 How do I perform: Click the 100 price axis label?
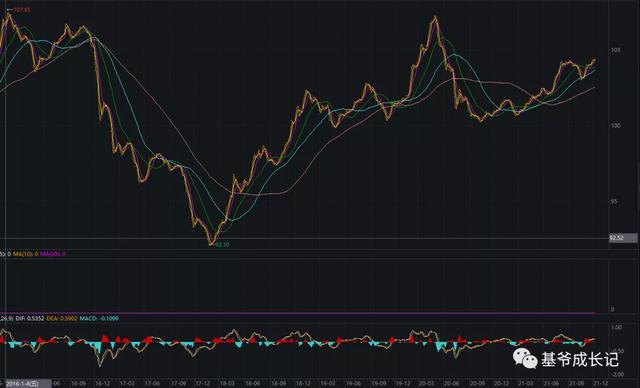click(x=615, y=126)
